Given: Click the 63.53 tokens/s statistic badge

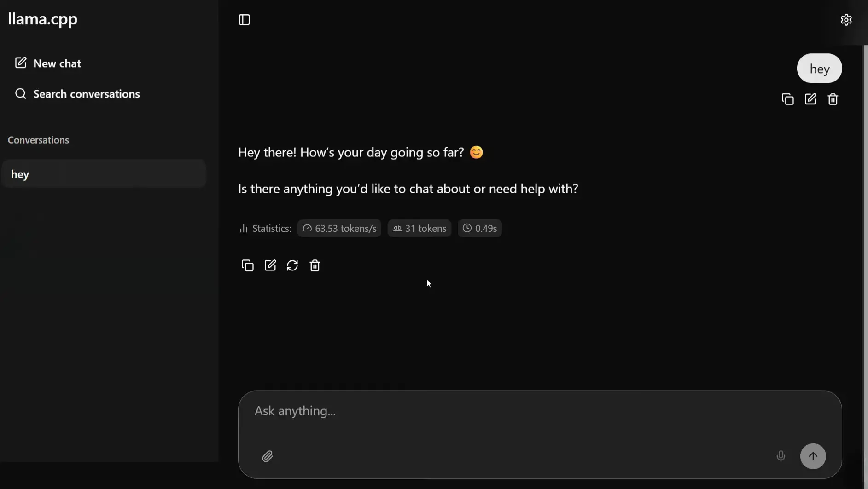Looking at the screenshot, I should (339, 228).
